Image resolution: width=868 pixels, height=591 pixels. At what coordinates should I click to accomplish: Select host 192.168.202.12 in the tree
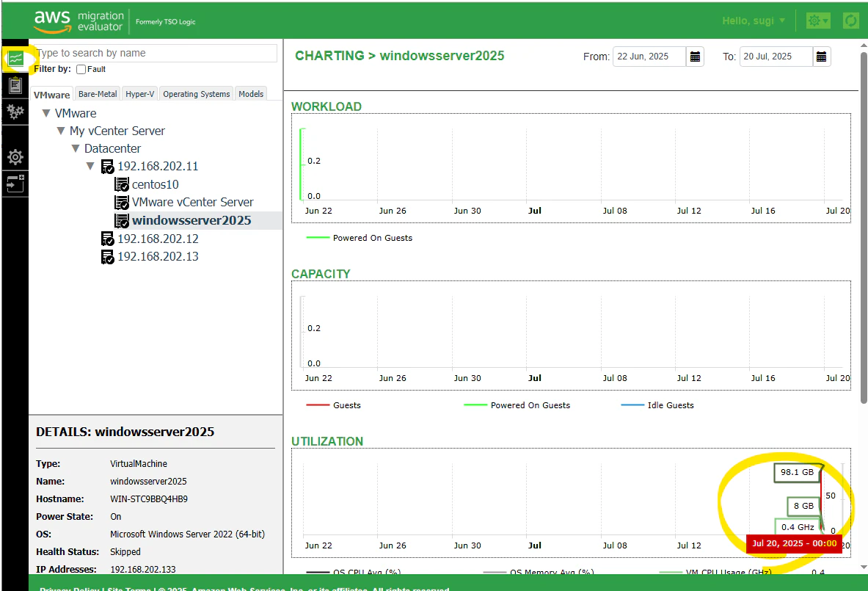coord(158,239)
